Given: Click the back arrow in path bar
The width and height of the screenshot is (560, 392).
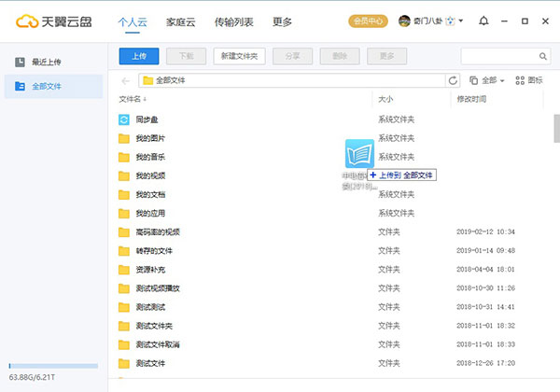Looking at the screenshot, I should point(126,80).
